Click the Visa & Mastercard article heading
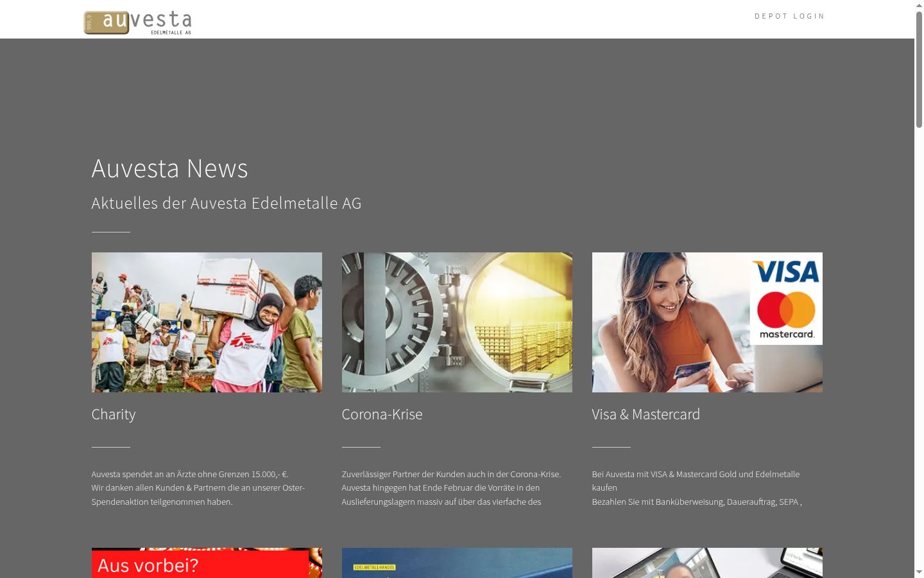 pos(646,414)
